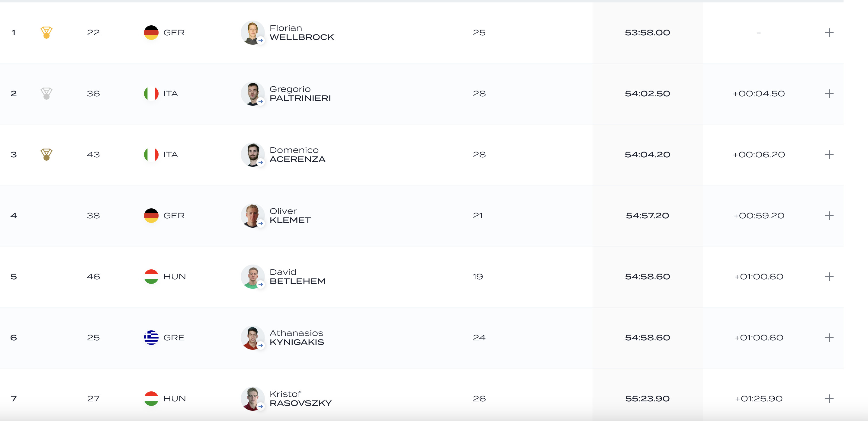The height and width of the screenshot is (421, 868).
Task: Open Athanasios Kynigakis' profile photo
Action: point(252,337)
